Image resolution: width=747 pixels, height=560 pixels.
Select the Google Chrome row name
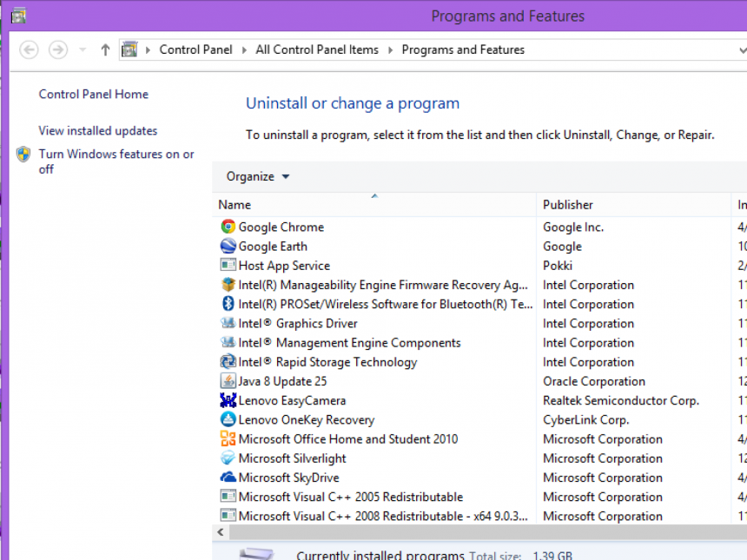pos(281,227)
